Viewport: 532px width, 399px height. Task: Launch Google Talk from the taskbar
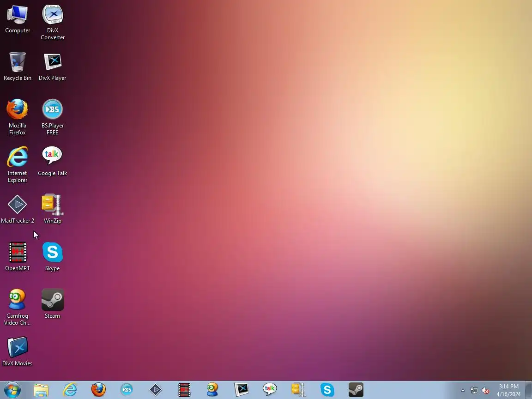point(270,390)
